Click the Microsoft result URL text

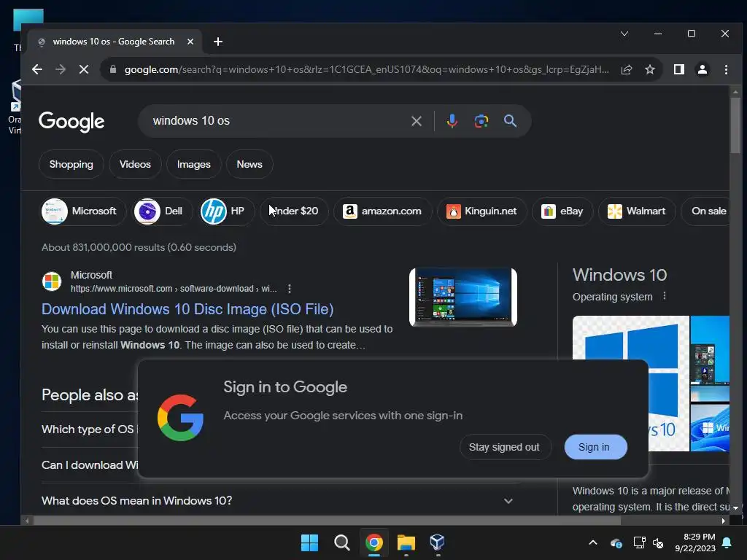[174, 289]
